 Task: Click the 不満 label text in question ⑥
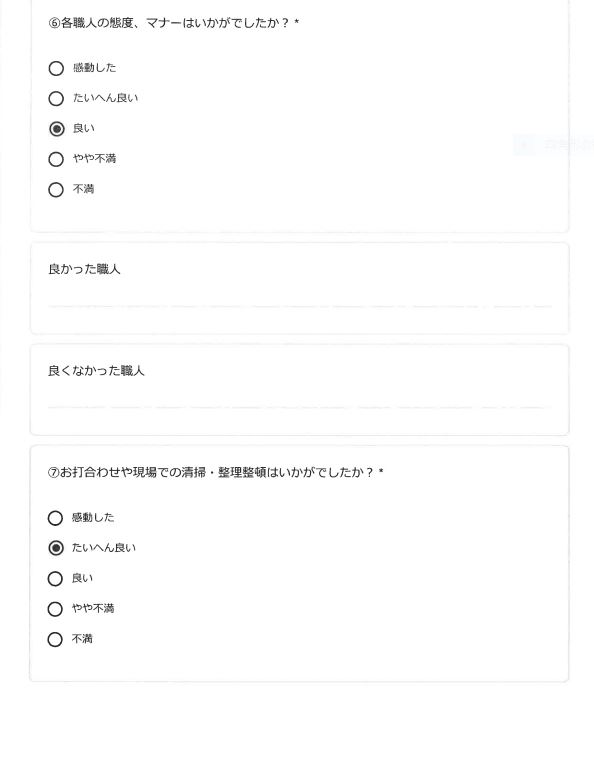click(x=84, y=189)
